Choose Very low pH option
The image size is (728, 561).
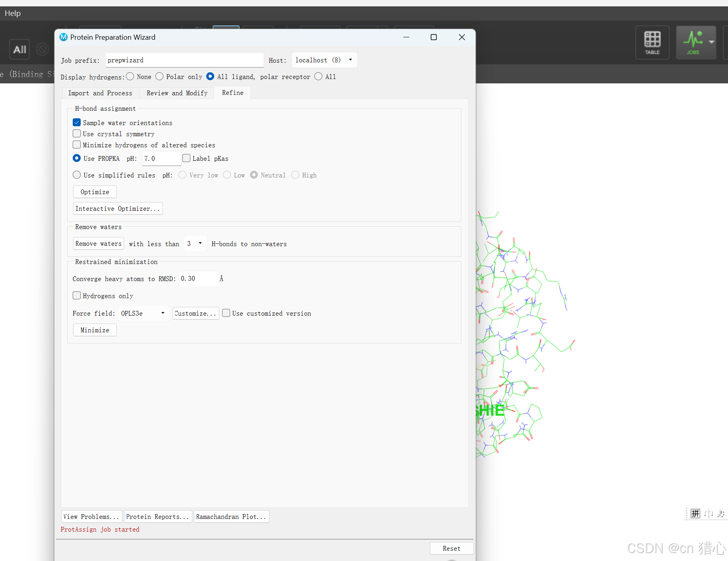click(182, 175)
